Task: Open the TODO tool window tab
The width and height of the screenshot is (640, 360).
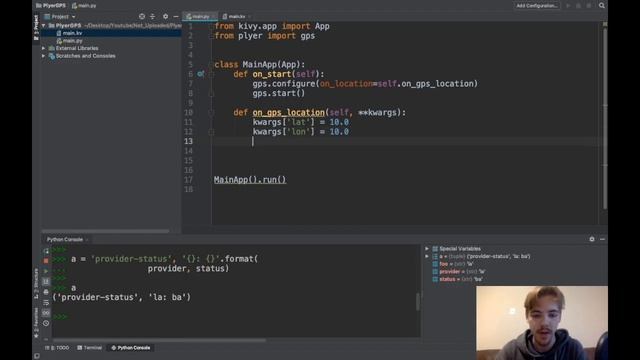Action: tap(57, 348)
